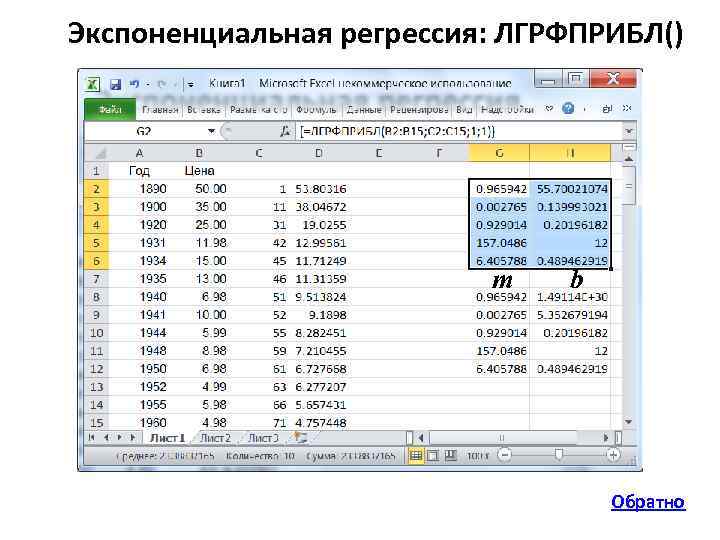
Task: Click the zoom in plus button
Action: 613,455
